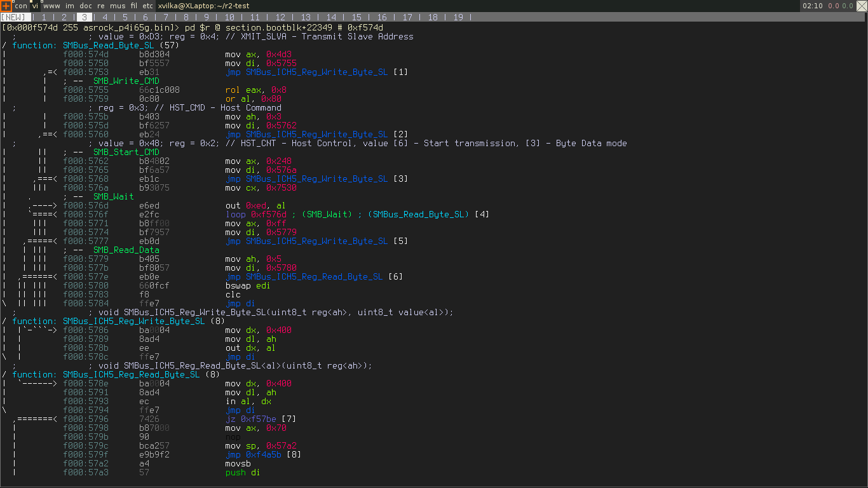The height and width of the screenshot is (488, 868).
Task: Select tab 15 in the tab line
Action: [356, 17]
